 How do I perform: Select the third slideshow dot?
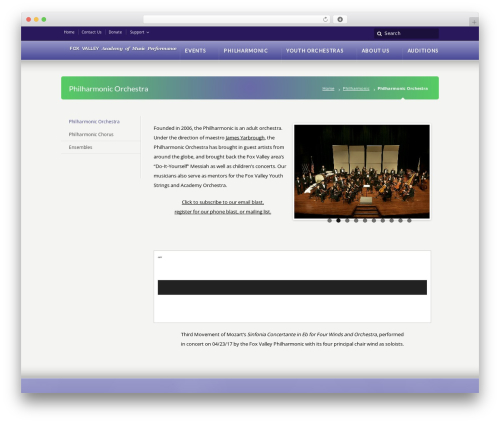coord(347,220)
